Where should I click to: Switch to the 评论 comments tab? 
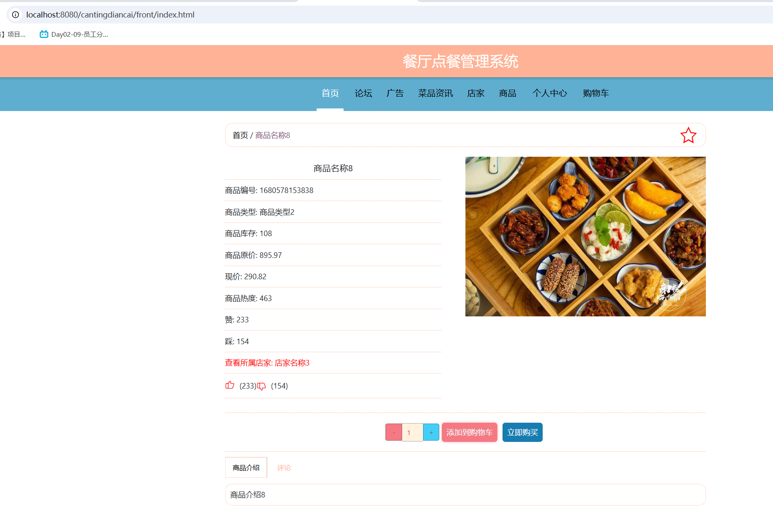pos(283,468)
